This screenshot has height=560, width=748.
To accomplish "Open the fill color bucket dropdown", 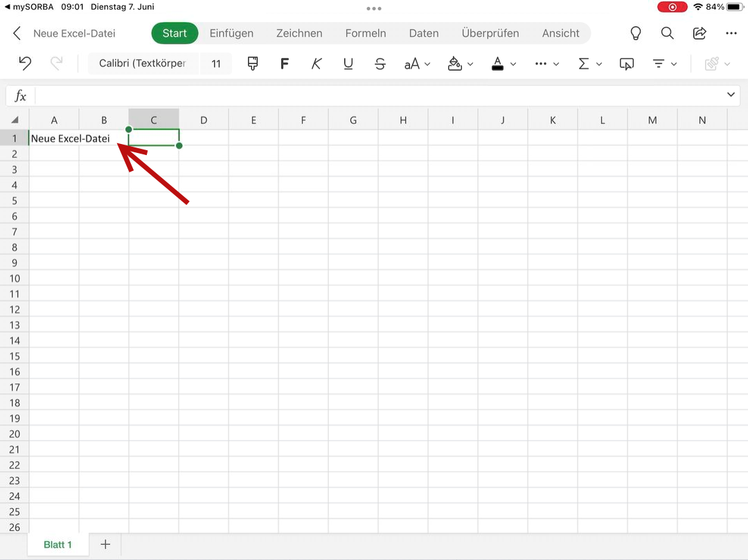I will [461, 64].
